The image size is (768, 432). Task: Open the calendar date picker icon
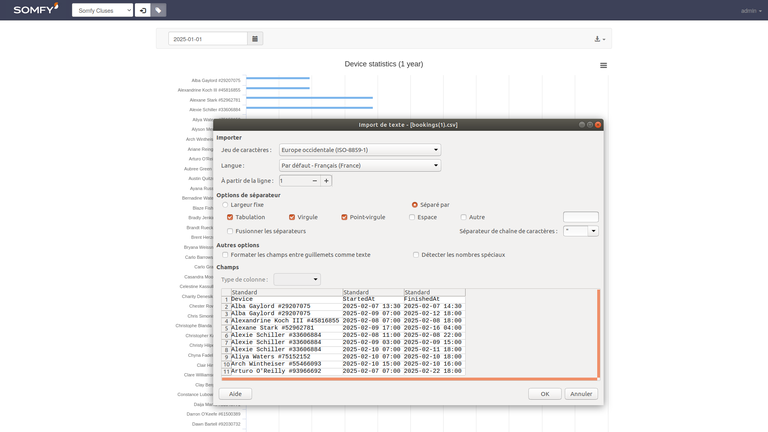255,39
